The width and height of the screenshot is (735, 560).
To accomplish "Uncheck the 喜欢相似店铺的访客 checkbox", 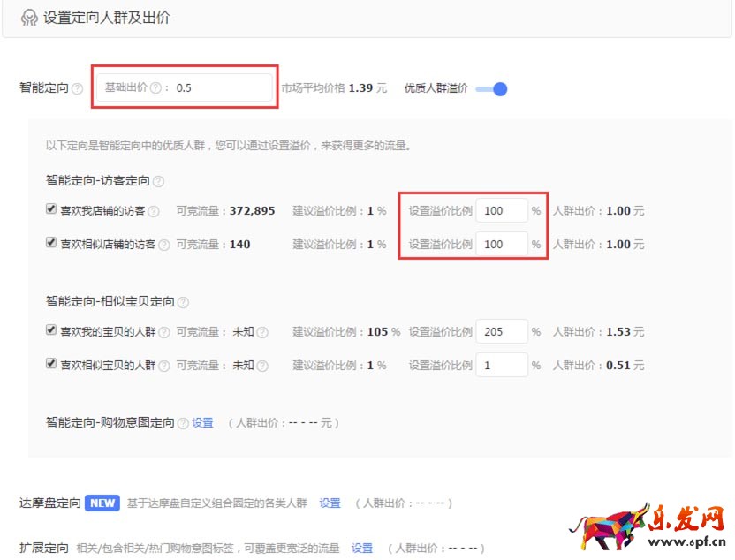I will pos(50,244).
